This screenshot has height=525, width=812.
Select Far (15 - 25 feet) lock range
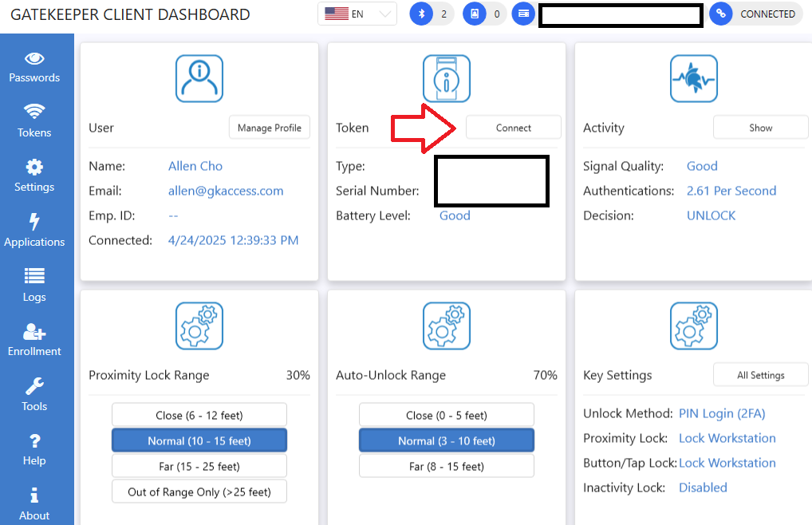pyautogui.click(x=199, y=466)
